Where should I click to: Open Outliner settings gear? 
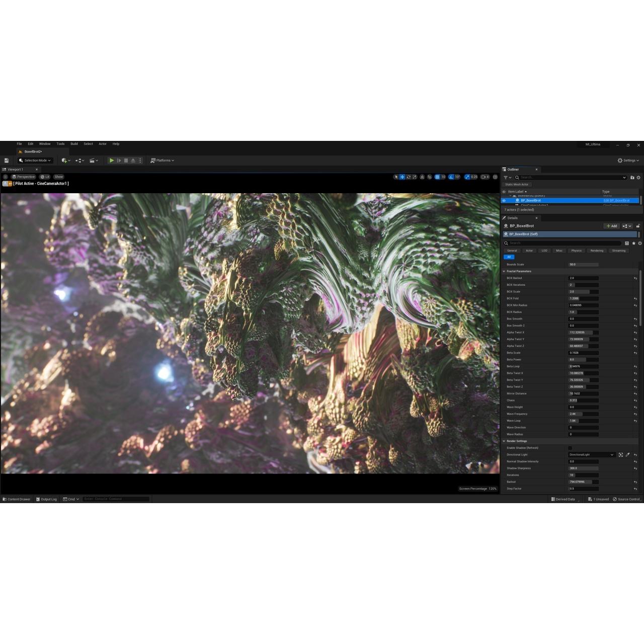[x=638, y=178]
